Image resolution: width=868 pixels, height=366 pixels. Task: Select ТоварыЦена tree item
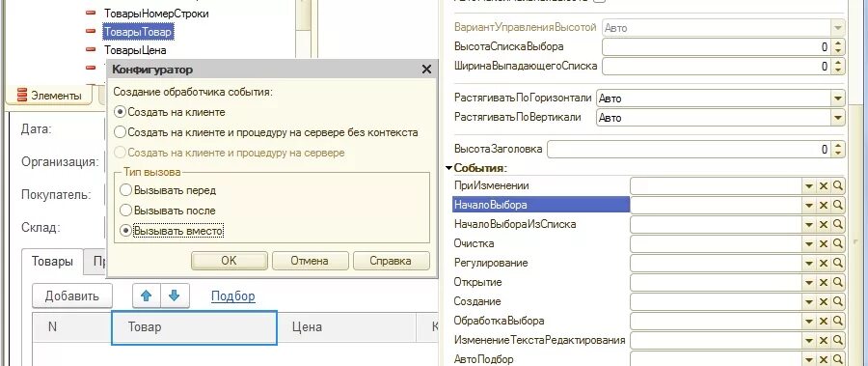[135, 50]
